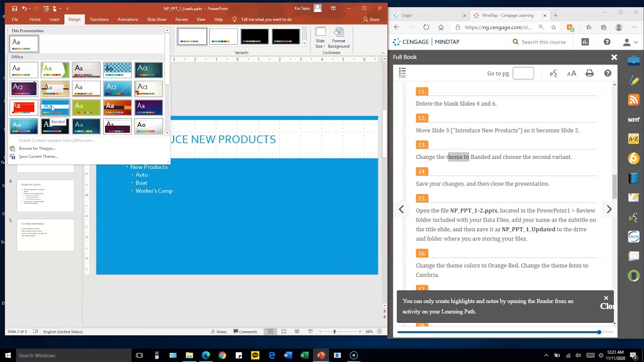The height and width of the screenshot is (362, 644).
Task: Save the presentation from the Quick Access Toolbar
Action: click(x=15, y=9)
